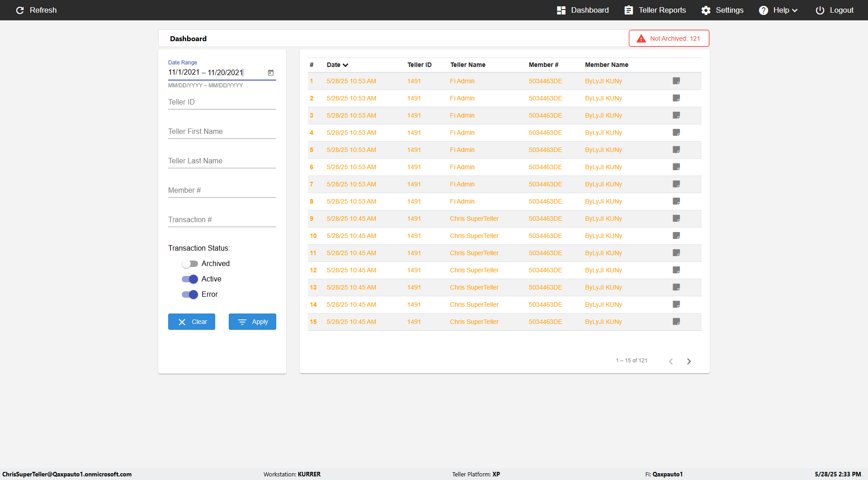Open the Teller Reports menu item

pos(655,10)
